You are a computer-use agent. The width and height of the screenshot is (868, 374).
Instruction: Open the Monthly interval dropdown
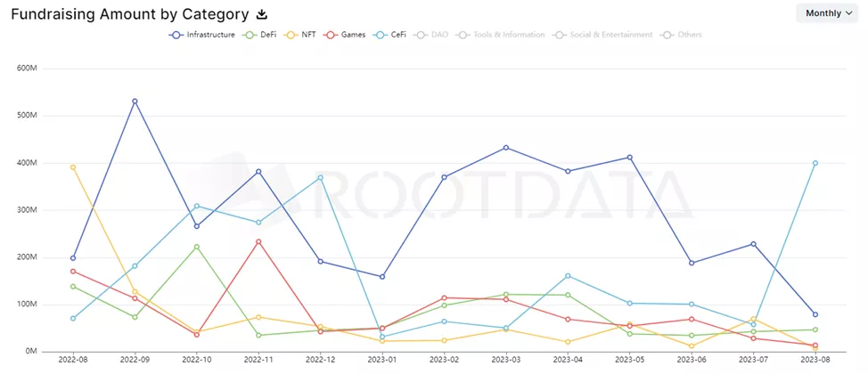coord(827,12)
